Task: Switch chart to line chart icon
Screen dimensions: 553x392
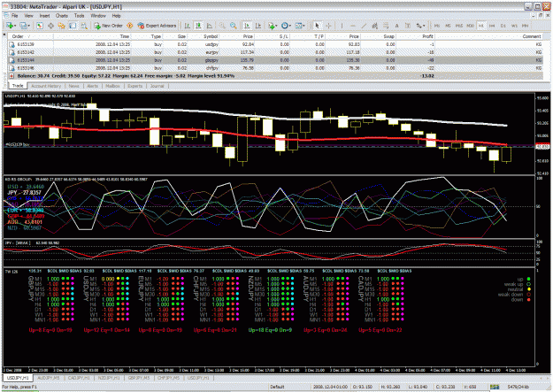Action: tap(210, 26)
